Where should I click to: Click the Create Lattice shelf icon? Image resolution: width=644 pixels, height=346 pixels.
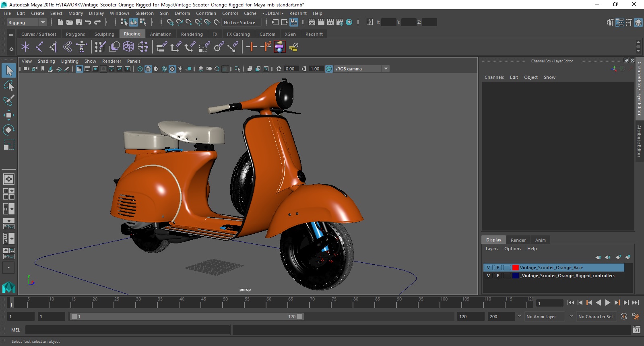(x=128, y=47)
